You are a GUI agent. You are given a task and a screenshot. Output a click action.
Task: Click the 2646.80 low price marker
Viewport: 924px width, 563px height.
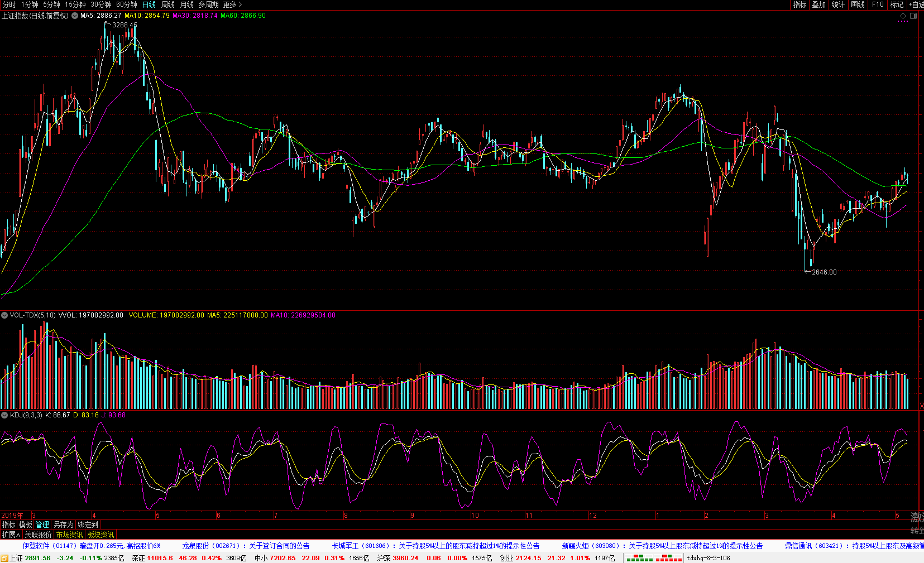pos(824,272)
